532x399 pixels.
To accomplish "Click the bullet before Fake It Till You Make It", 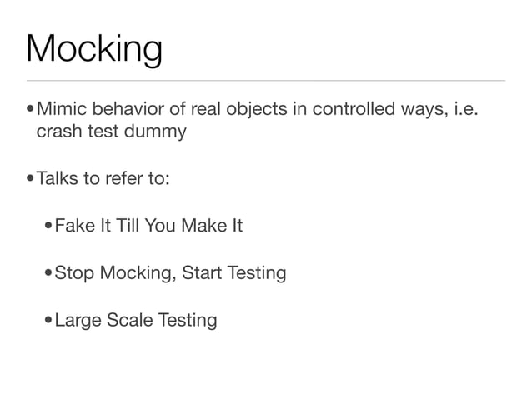I will pos(48,225).
